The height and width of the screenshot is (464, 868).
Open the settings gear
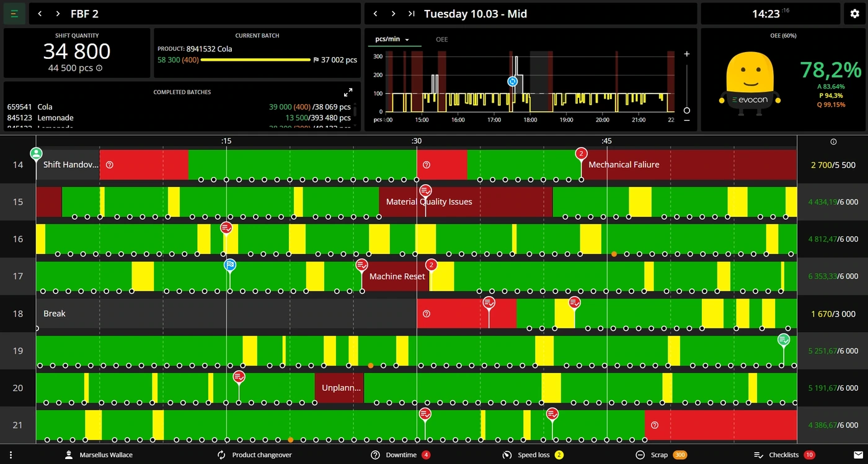coord(855,14)
